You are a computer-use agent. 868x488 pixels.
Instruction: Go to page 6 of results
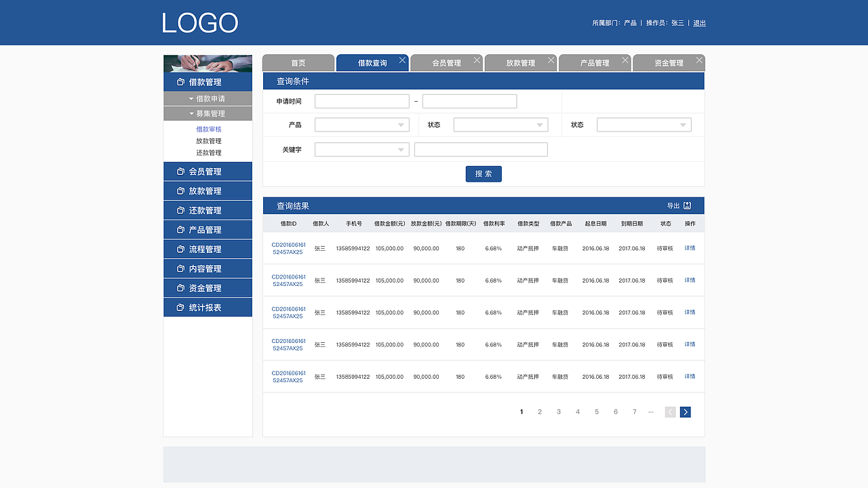(616, 412)
